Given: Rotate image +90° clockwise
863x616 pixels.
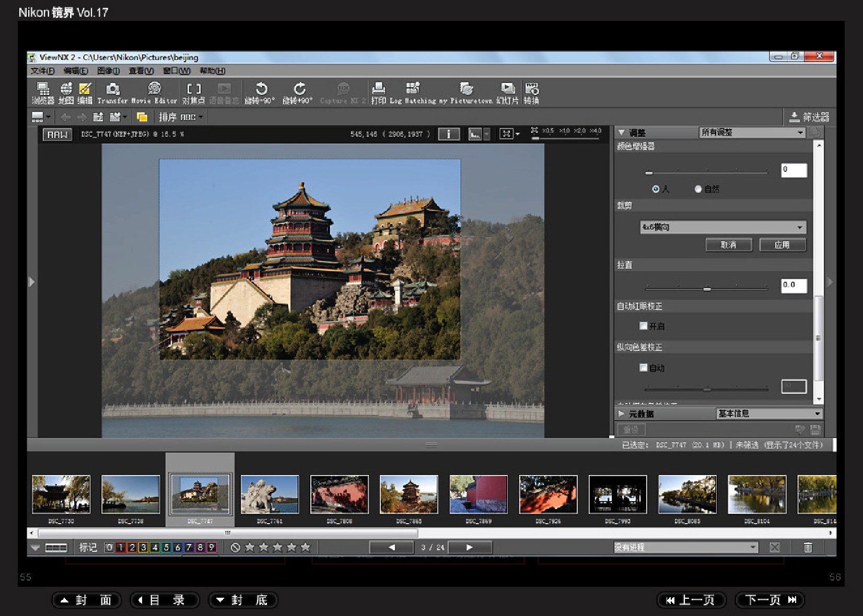Looking at the screenshot, I should coord(298,93).
